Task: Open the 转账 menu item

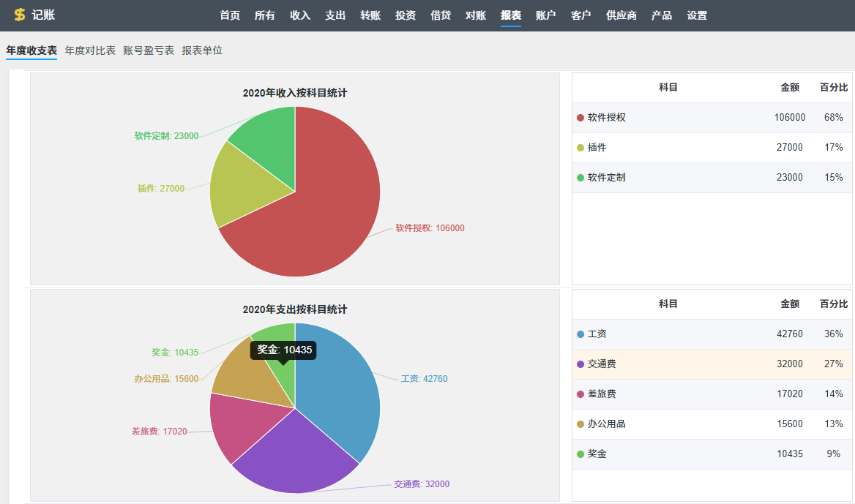Action: click(370, 15)
